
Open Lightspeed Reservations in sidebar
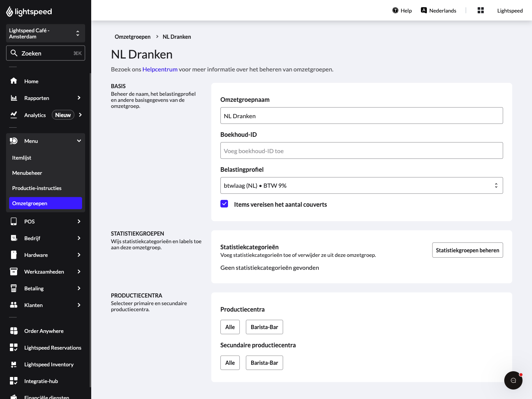point(46,348)
